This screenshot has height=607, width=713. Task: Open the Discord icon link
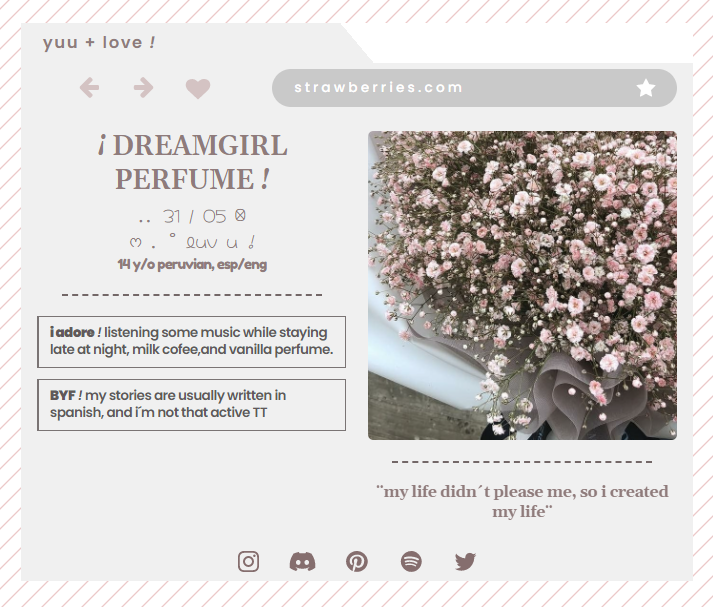click(302, 562)
